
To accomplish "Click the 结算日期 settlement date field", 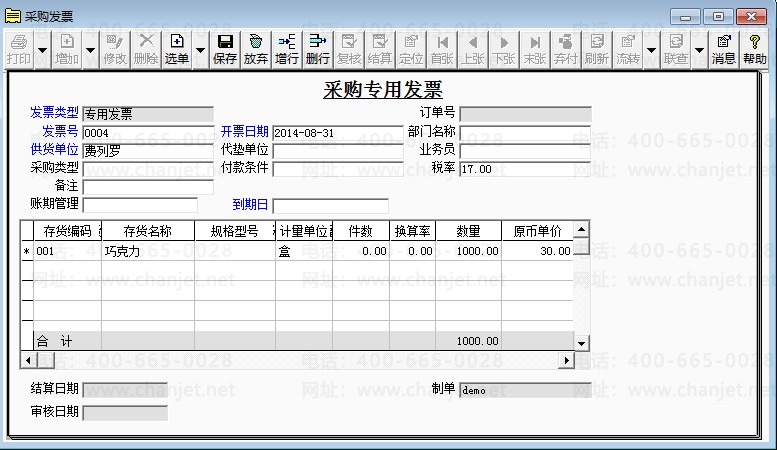I will pos(125,390).
